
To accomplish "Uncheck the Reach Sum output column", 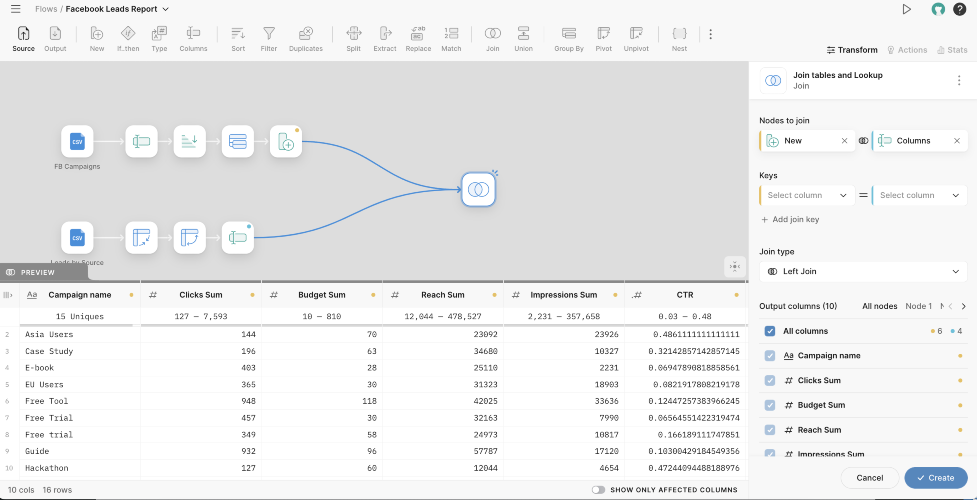I will click(770, 430).
